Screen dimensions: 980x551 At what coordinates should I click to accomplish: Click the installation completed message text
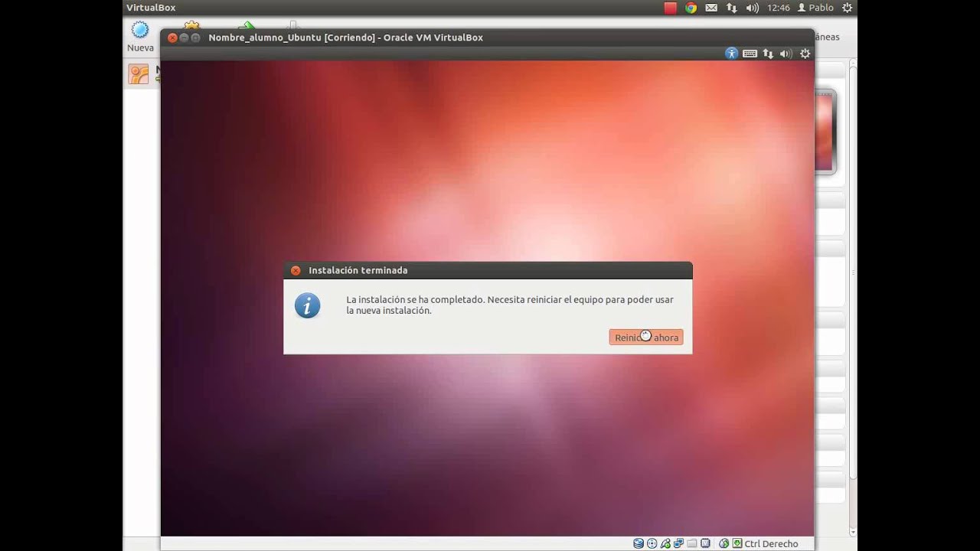point(510,305)
